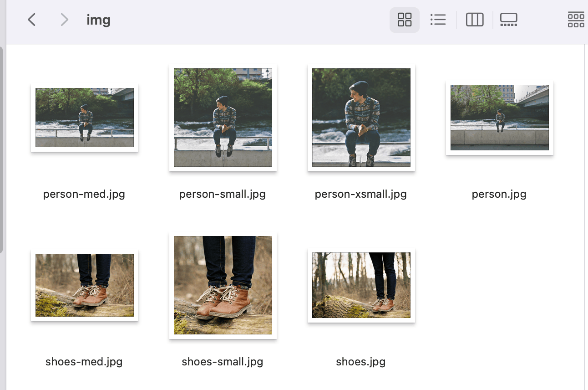This screenshot has width=588, height=390.
Task: Click the person-med.jpg file name label
Action: click(x=84, y=195)
